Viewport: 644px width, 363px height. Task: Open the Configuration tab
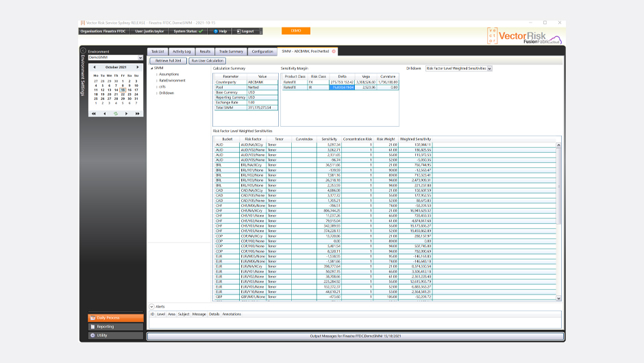262,51
